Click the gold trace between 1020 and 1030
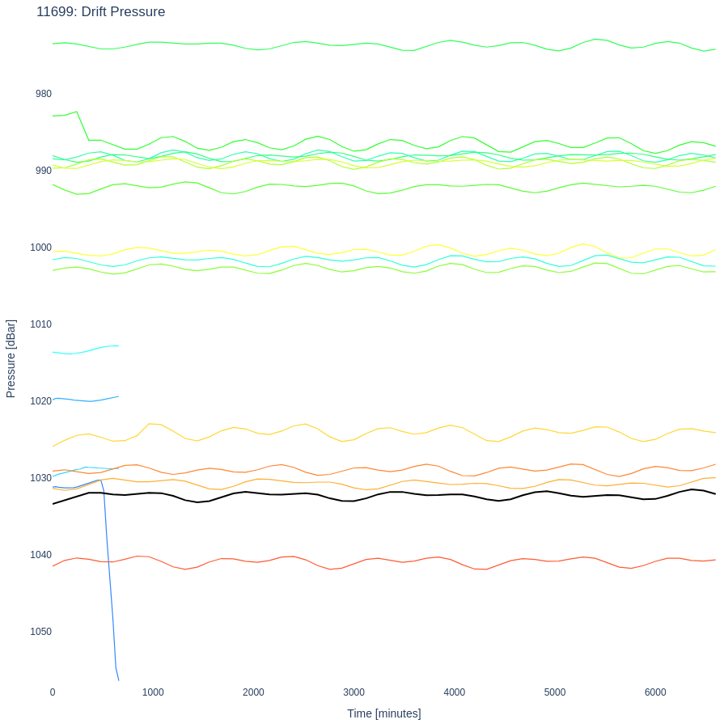 pos(404,430)
